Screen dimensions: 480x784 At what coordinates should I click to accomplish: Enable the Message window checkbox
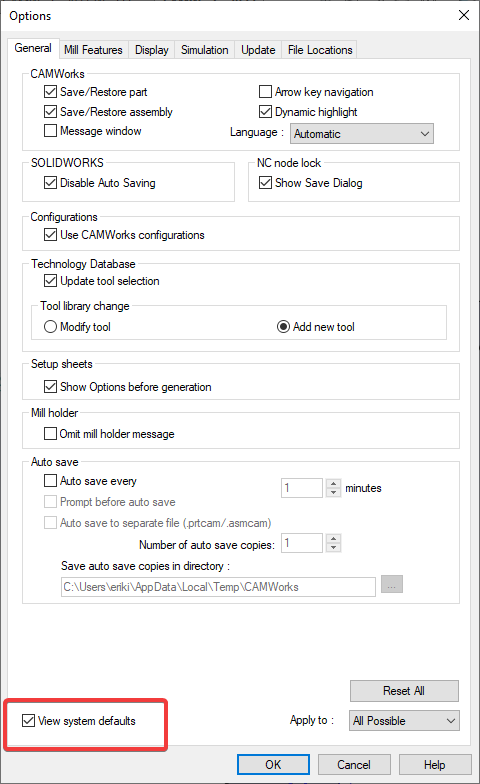50,131
